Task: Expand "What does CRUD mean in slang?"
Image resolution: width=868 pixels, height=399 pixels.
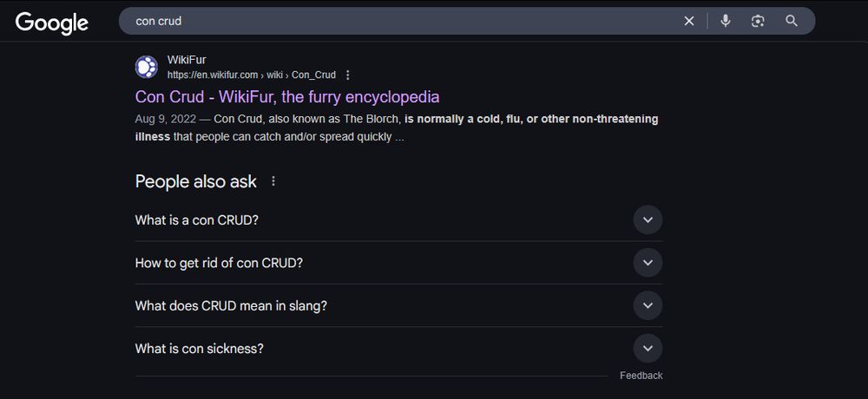Action: 648,305
